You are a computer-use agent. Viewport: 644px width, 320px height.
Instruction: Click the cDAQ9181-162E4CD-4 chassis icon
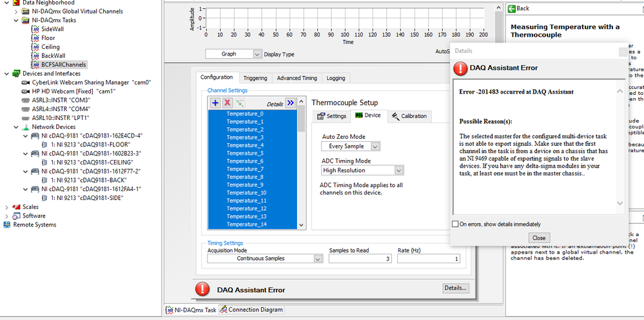point(35,135)
